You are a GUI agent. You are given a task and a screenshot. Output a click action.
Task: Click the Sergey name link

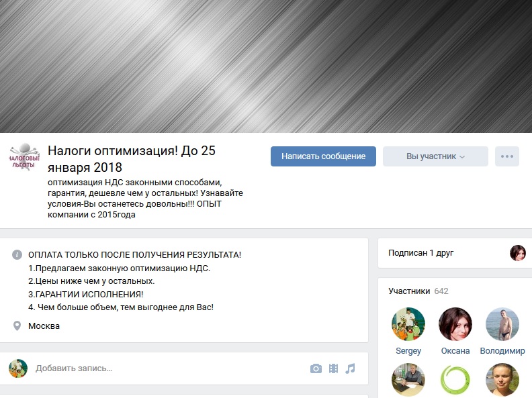(x=408, y=351)
